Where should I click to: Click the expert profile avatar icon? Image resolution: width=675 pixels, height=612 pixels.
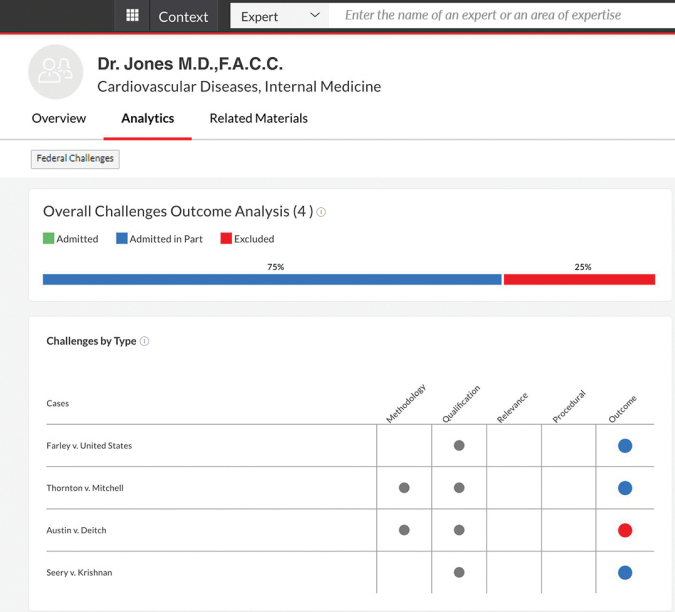coord(56,71)
